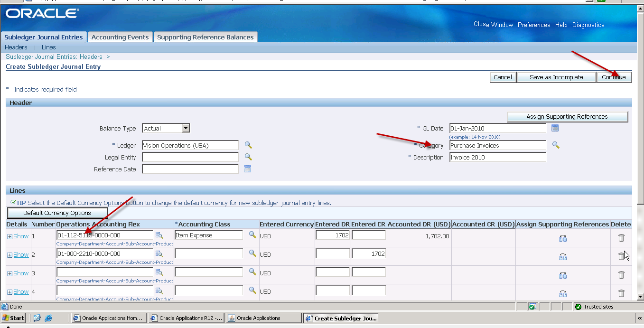Click Continue button

click(x=614, y=77)
